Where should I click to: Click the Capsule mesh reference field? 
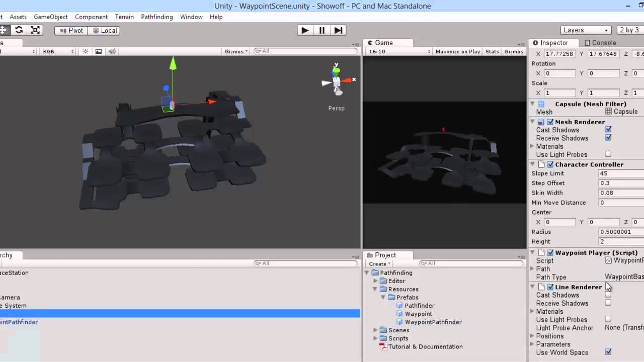pyautogui.click(x=624, y=112)
